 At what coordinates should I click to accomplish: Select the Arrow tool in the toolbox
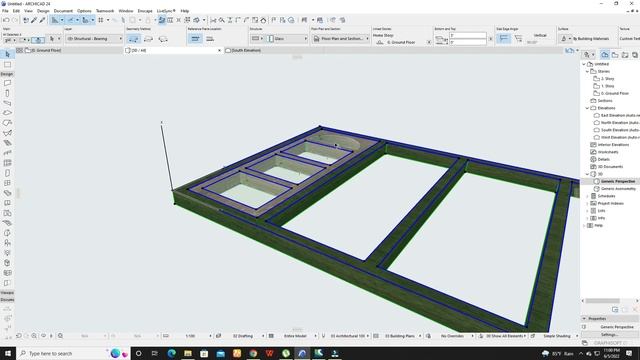(7, 54)
